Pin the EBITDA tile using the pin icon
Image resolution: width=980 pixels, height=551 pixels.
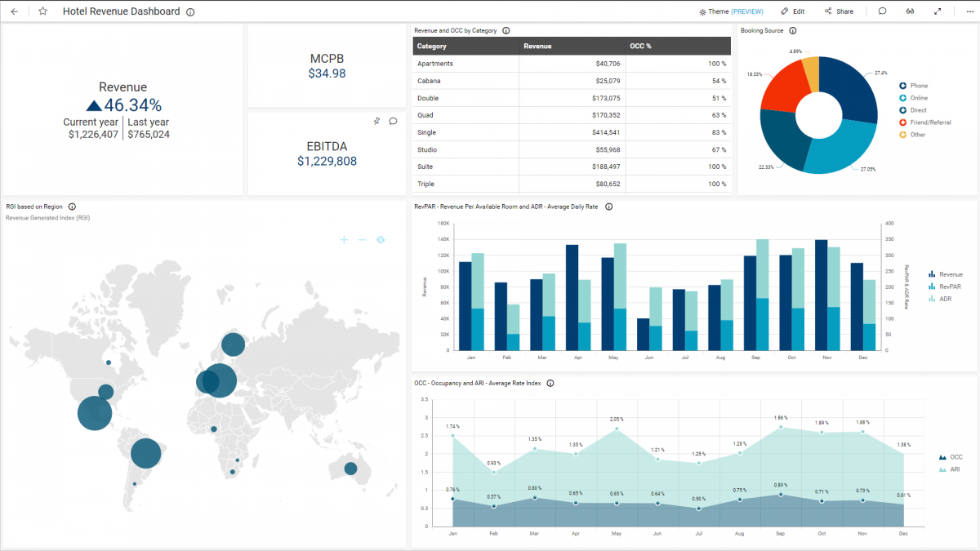[376, 120]
